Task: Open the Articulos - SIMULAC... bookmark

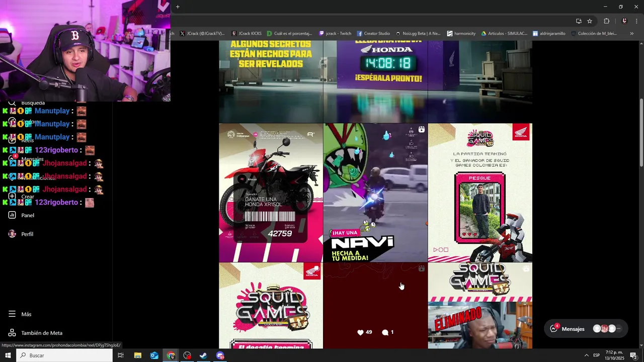Action: (504, 34)
